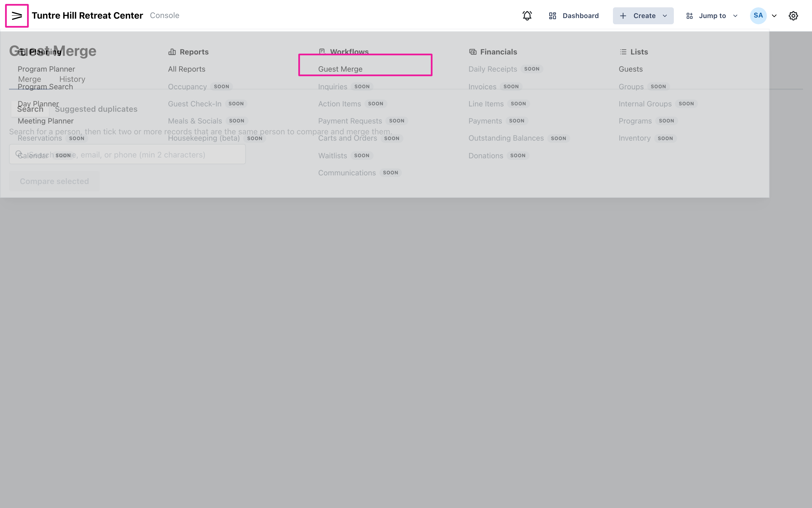The image size is (812, 508).
Task: Select Guest Merge workflow
Action: 340,69
